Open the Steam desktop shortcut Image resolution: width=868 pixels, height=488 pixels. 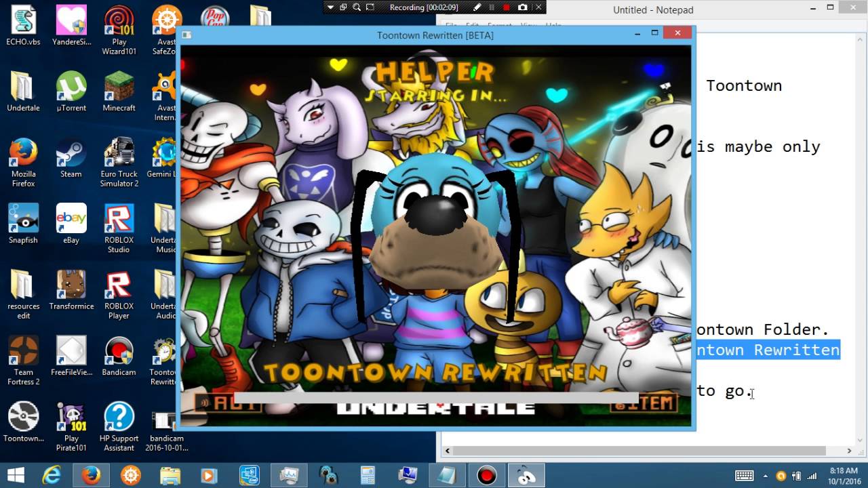pos(71,158)
